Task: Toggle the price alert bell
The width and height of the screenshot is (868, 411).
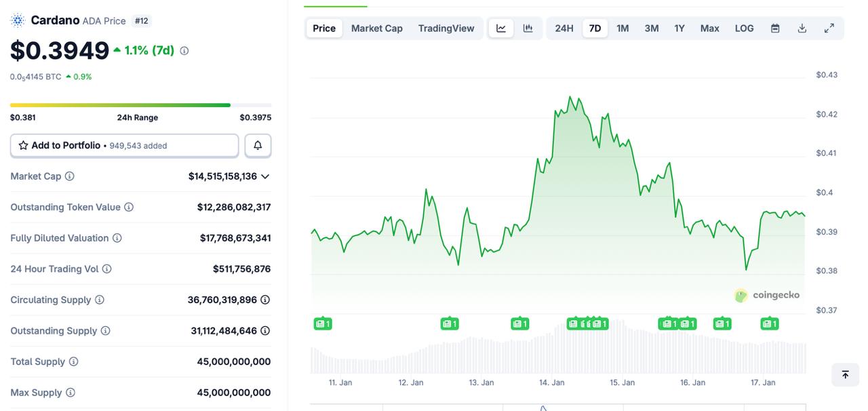Action: click(258, 145)
